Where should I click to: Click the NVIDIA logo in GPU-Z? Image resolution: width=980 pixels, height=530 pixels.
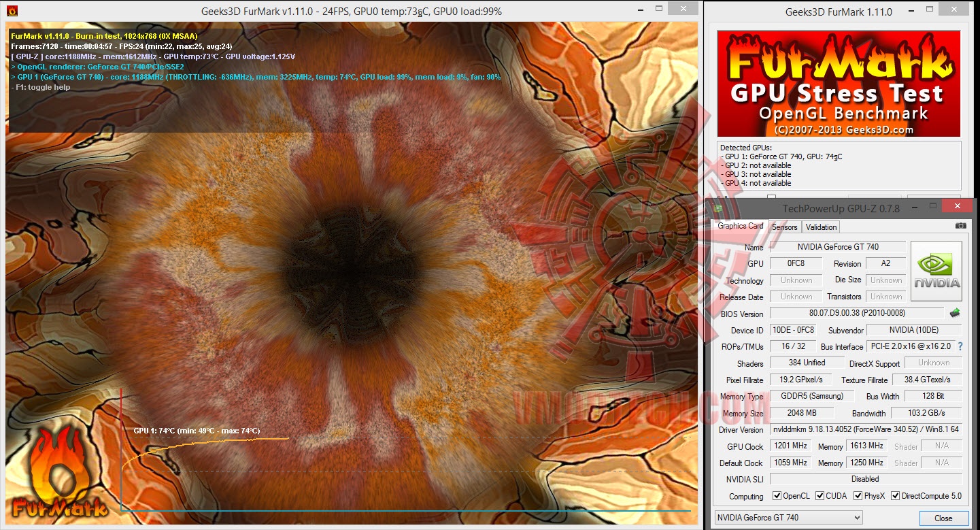coord(936,271)
